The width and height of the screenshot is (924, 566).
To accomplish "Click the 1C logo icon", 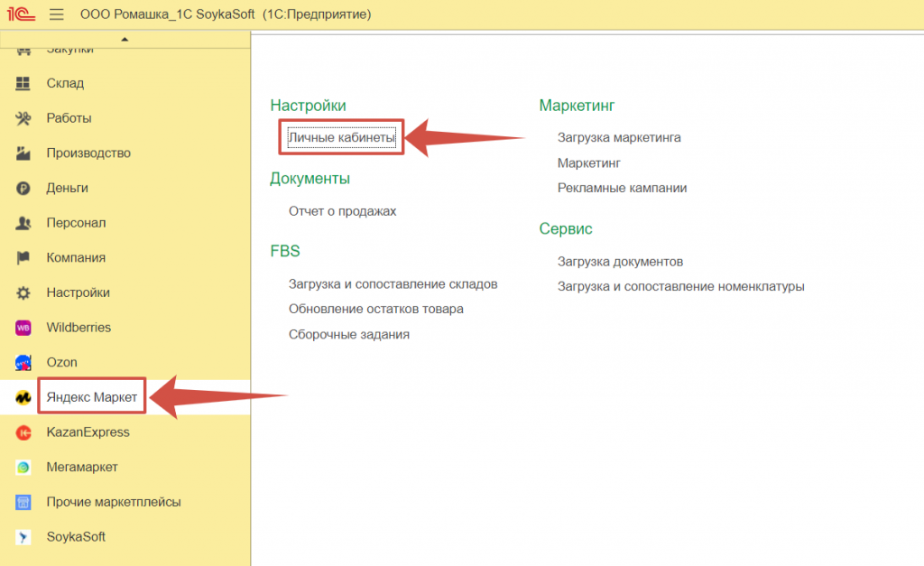I will [x=21, y=15].
